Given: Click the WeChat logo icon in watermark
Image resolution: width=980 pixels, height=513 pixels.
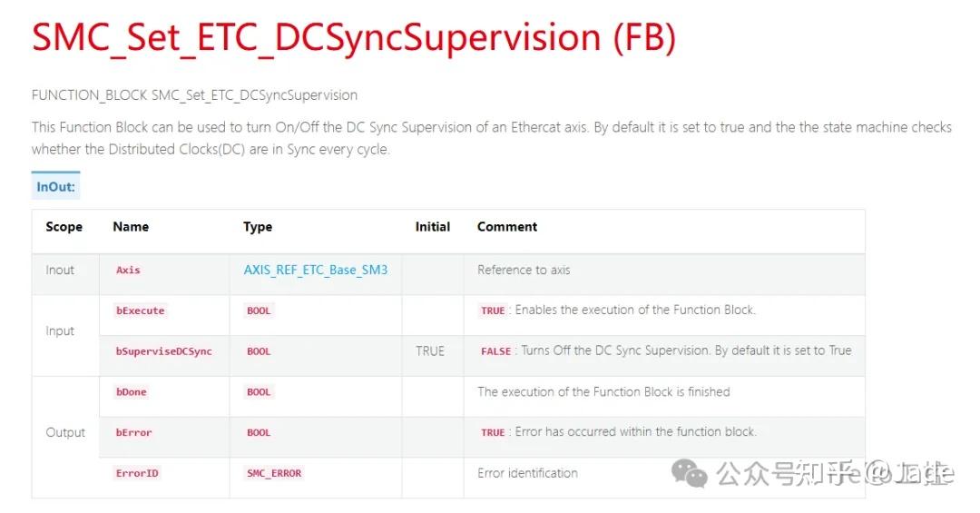Looking at the screenshot, I should click(x=694, y=473).
